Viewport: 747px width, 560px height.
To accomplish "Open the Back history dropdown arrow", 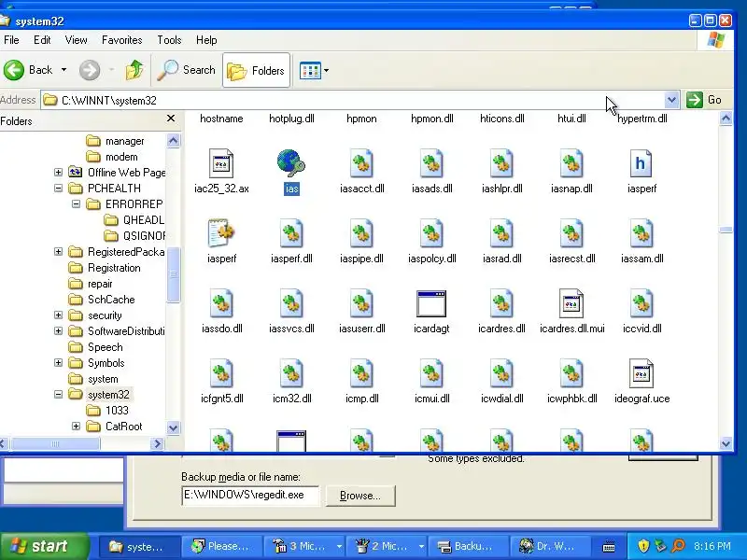I will [x=63, y=71].
